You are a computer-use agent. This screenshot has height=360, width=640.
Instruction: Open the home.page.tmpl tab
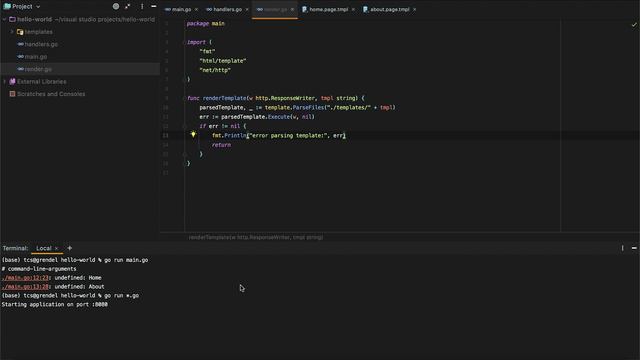[x=329, y=9]
